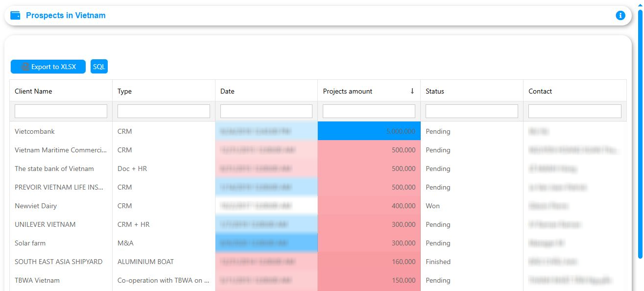Focus the Client Name filter field

click(61, 111)
